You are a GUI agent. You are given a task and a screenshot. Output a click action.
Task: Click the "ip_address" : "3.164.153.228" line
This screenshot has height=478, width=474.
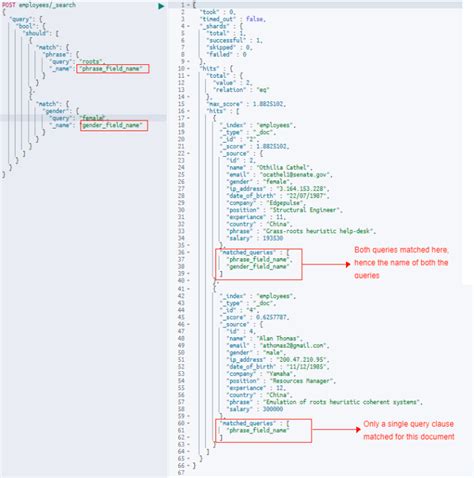coord(278,189)
